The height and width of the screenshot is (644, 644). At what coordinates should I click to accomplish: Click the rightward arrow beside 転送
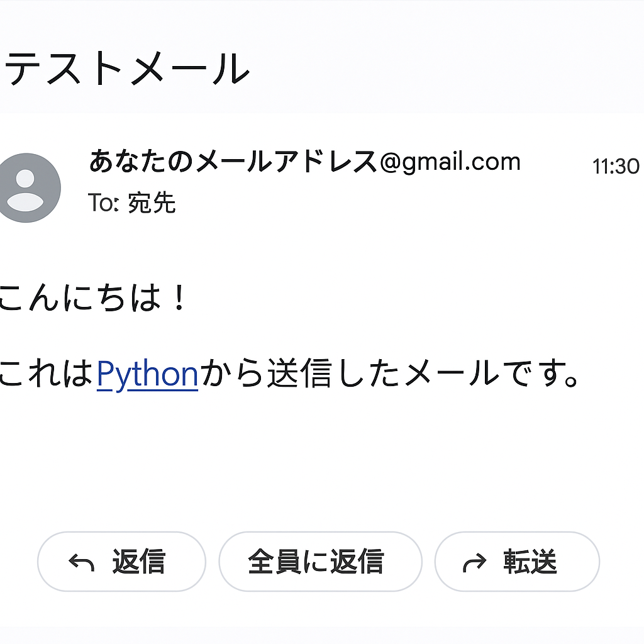coord(476,562)
